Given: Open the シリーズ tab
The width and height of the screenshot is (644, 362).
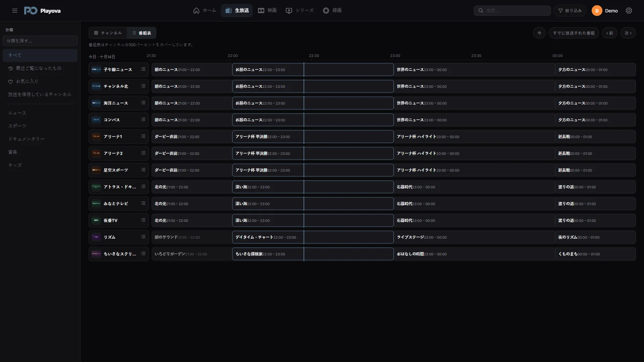Looking at the screenshot, I should [300, 10].
